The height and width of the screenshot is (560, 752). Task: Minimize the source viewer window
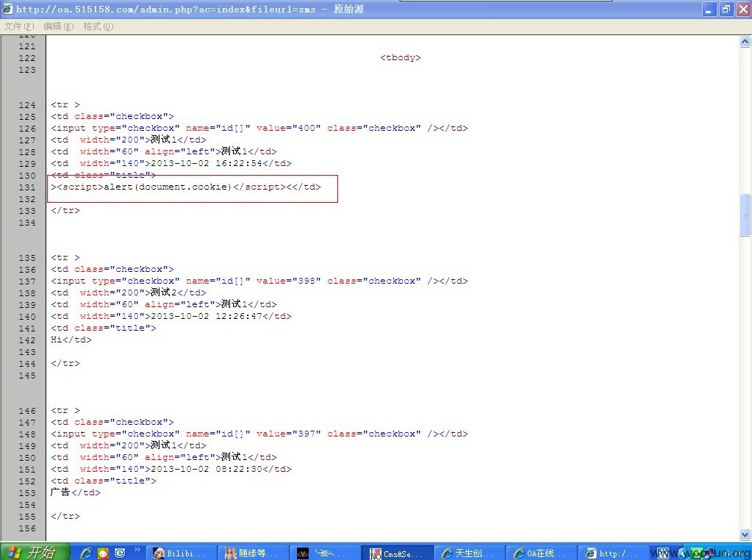pos(709,9)
